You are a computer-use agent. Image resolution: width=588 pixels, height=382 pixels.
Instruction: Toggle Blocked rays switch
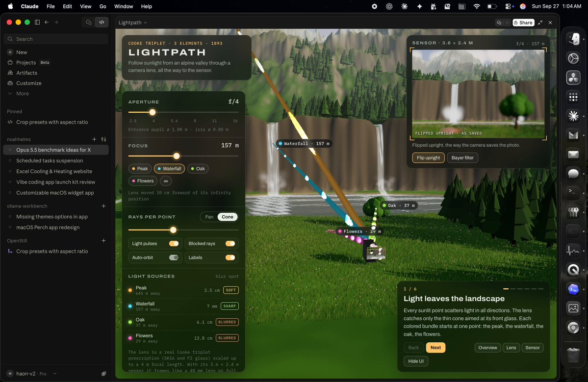230,244
